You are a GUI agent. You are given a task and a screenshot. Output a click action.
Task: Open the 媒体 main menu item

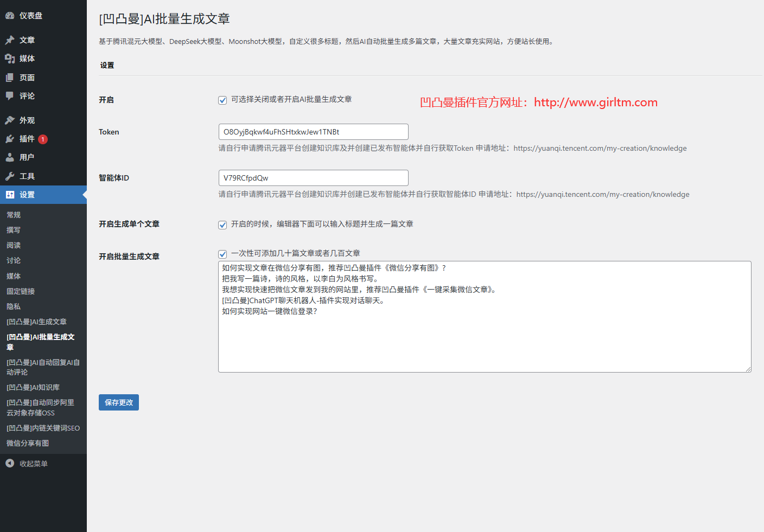tap(43, 59)
